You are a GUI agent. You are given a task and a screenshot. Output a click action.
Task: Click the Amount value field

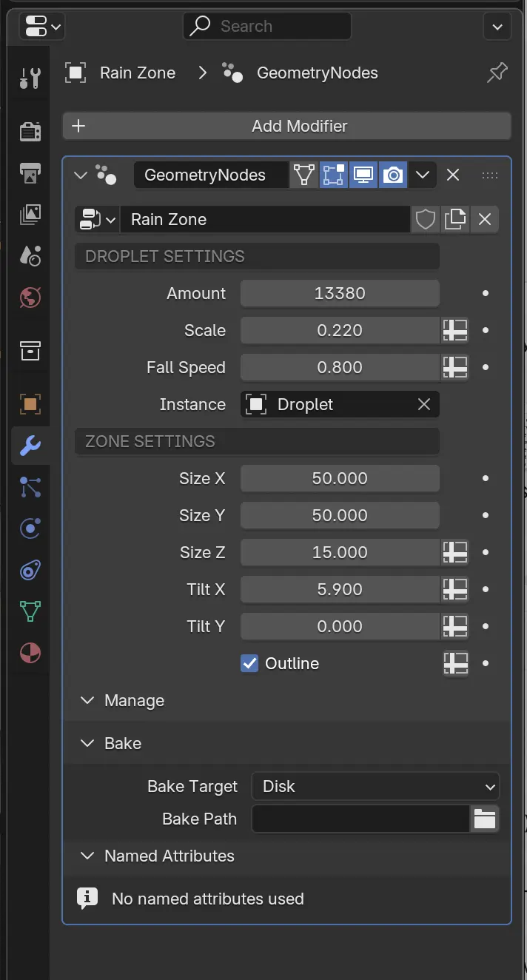(340, 293)
